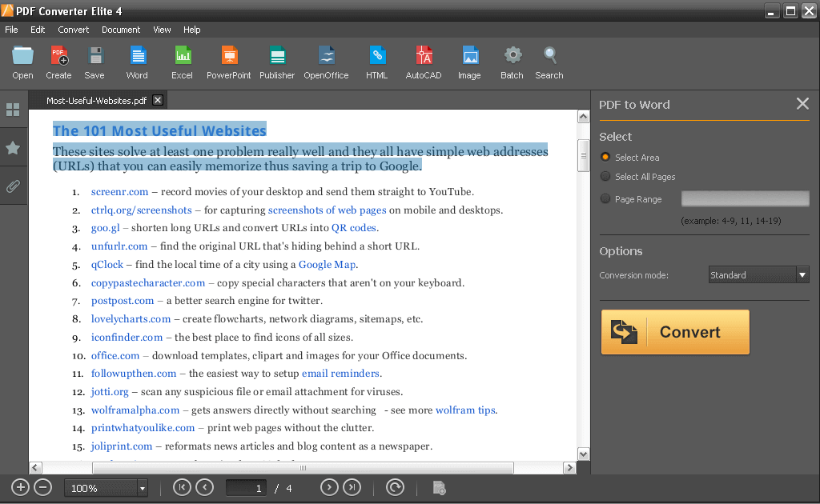Open the lovelycharts.com link
The image size is (820, 504).
click(x=131, y=319)
